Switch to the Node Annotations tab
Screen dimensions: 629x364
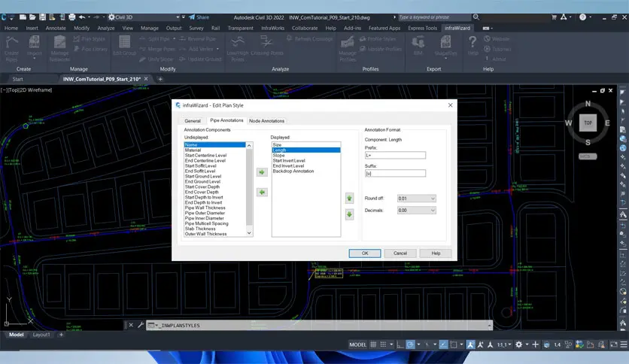tap(267, 120)
